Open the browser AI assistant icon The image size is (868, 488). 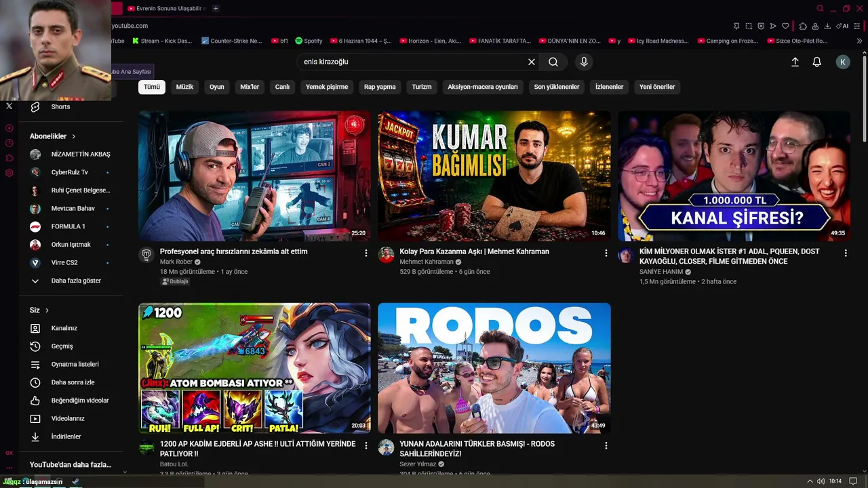pos(842,26)
